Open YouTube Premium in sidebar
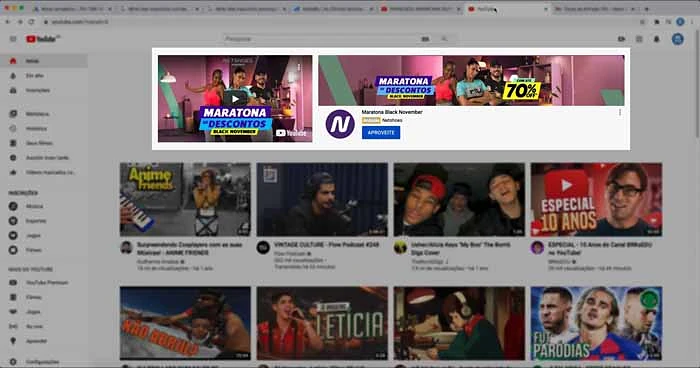700x368 pixels. [44, 283]
